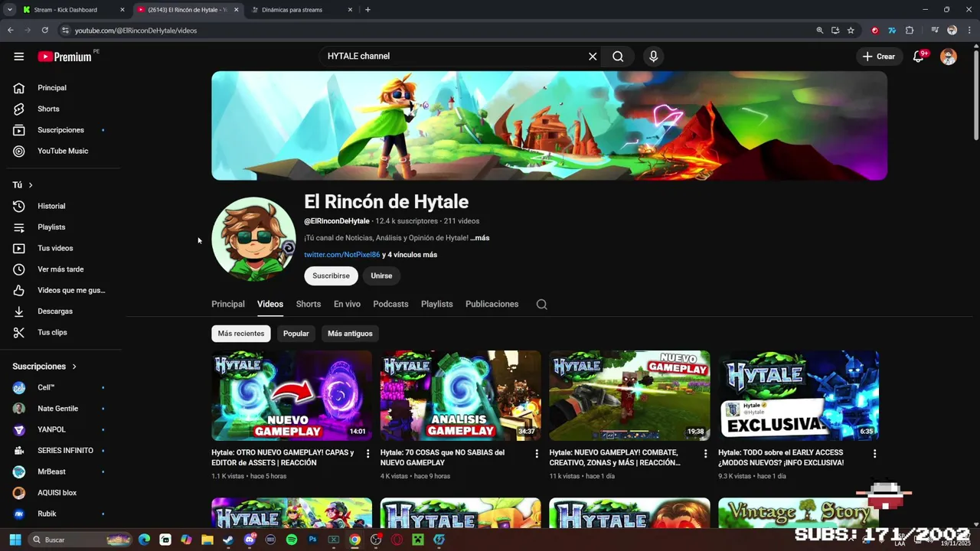
Task: Open the Chrome extensions puzzle icon
Action: pyautogui.click(x=910, y=31)
